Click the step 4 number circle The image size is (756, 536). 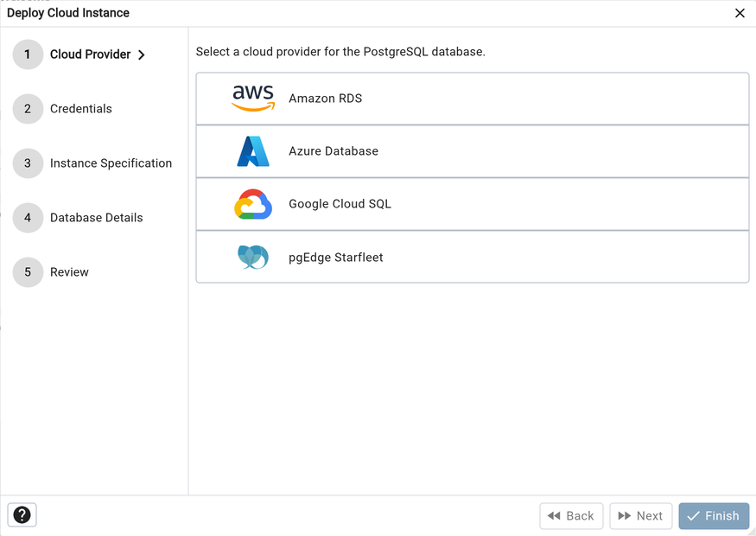28,218
